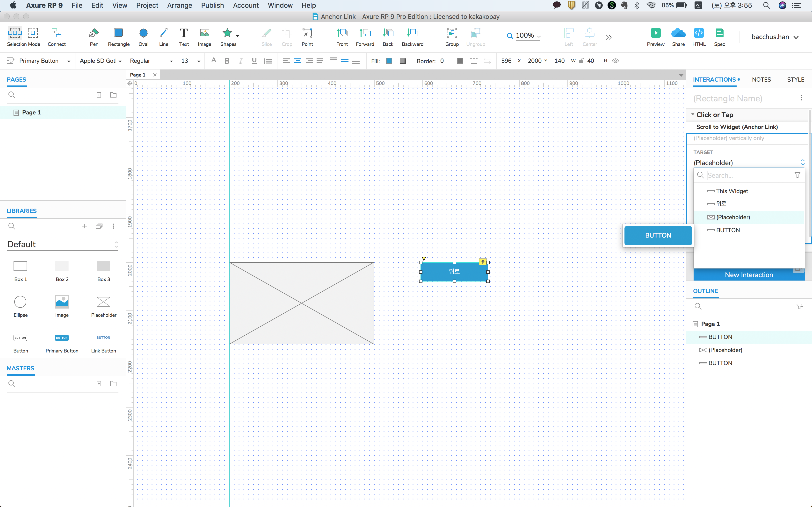Click the blue Fill color swatch
This screenshot has height=507, width=812.
pos(389,61)
